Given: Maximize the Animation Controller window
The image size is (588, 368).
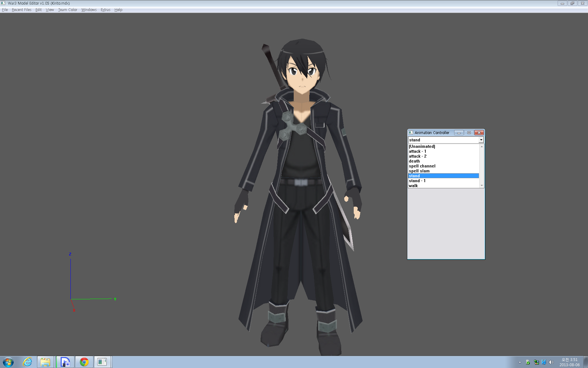Looking at the screenshot, I should tap(469, 132).
